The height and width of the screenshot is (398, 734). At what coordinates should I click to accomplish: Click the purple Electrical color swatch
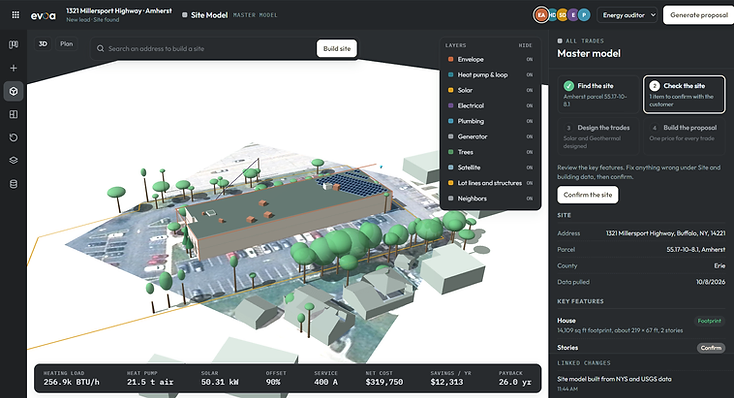(451, 106)
